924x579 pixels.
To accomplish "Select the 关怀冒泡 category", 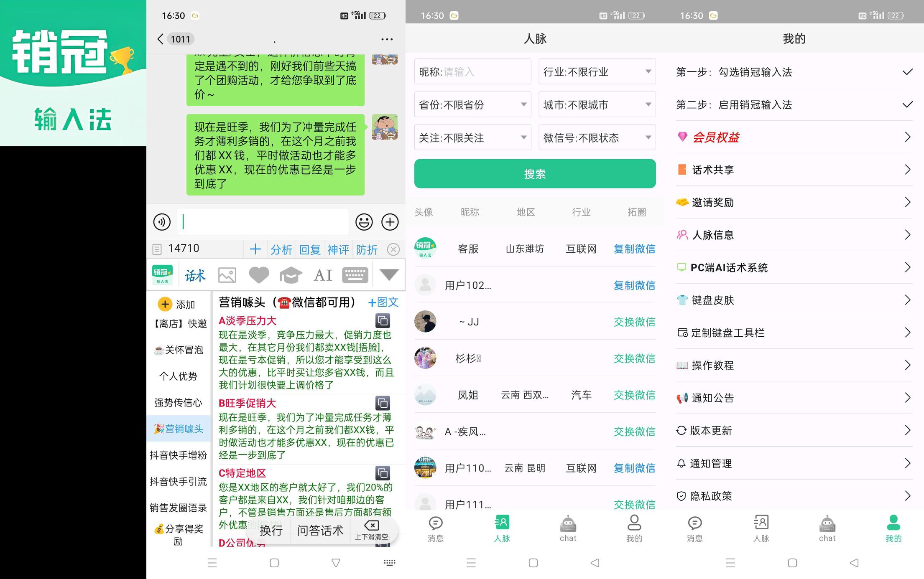I will click(179, 350).
